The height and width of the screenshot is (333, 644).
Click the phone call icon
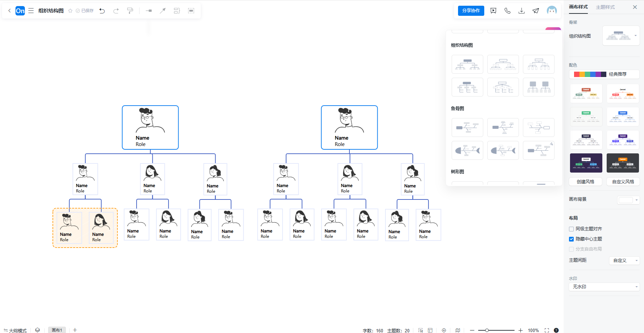(507, 11)
